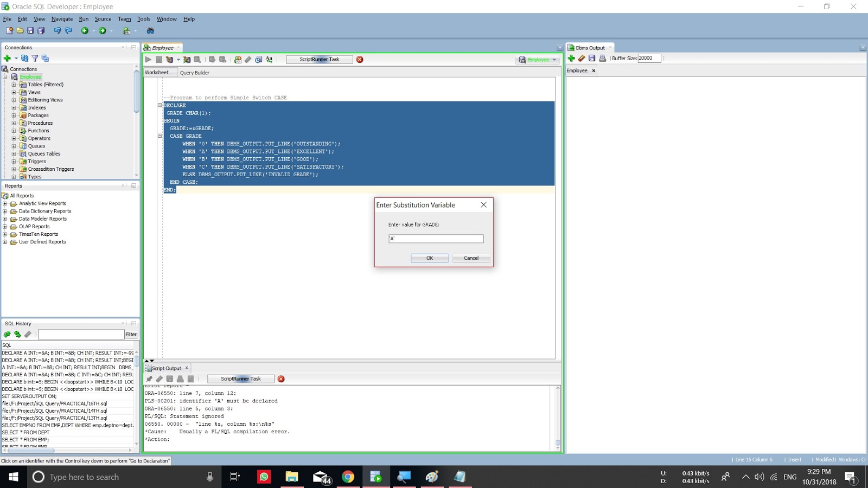Screen dimensions: 868x488
Task: Open WhatsApp from the taskbar
Action: point(263,477)
